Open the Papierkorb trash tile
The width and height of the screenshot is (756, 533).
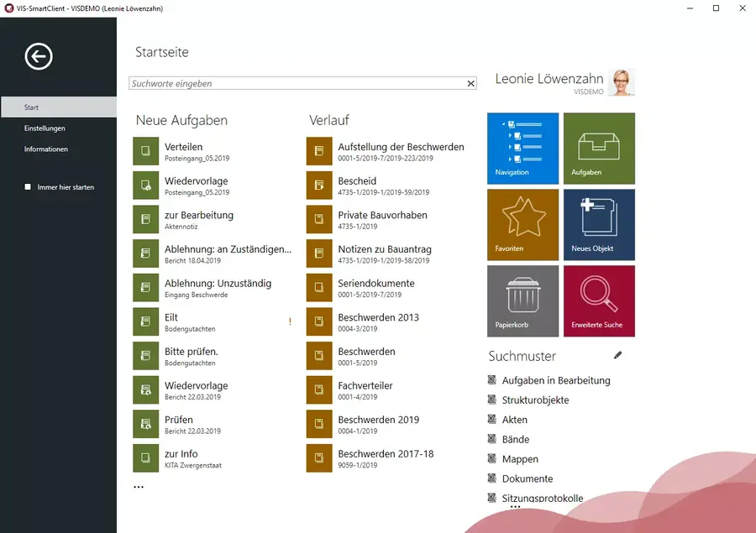(x=522, y=300)
